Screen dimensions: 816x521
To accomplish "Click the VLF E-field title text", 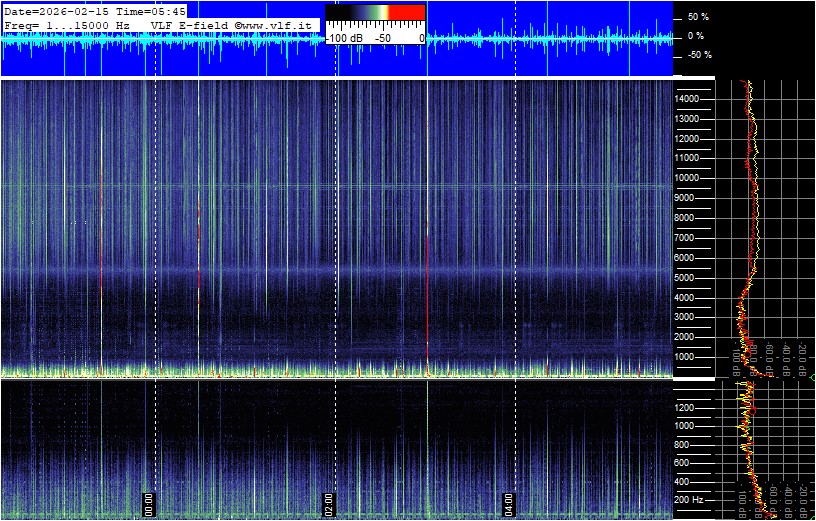I will click(190, 24).
